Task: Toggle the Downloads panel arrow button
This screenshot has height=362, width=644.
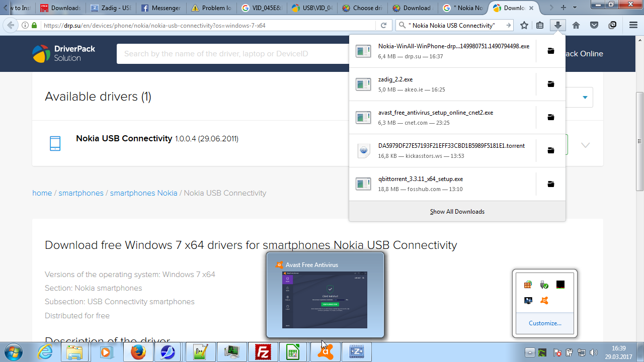Action: coord(557,25)
